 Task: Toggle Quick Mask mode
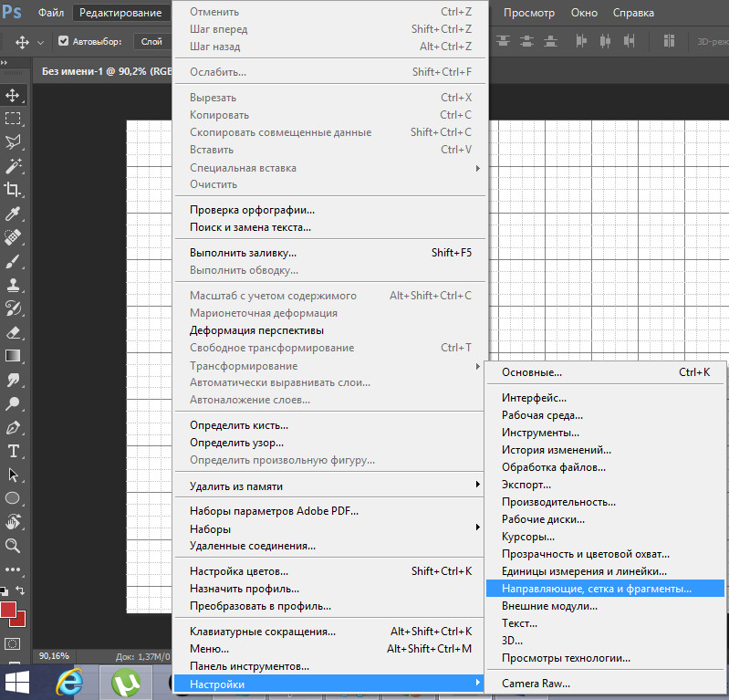(12, 644)
